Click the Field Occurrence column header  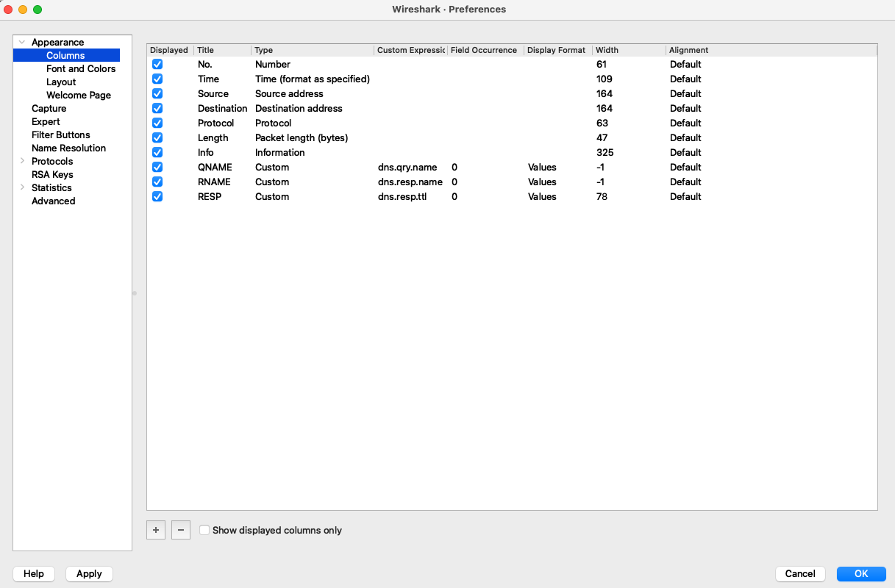point(486,50)
